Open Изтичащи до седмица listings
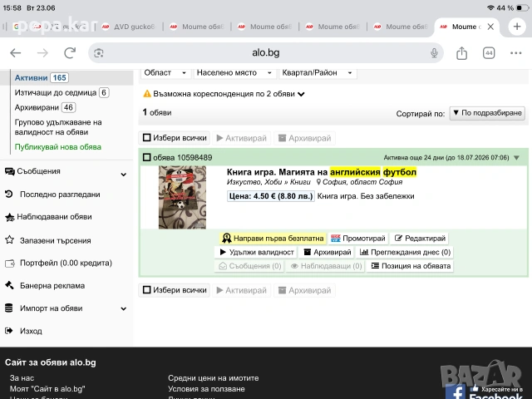The height and width of the screenshot is (399, 532). tap(62, 92)
